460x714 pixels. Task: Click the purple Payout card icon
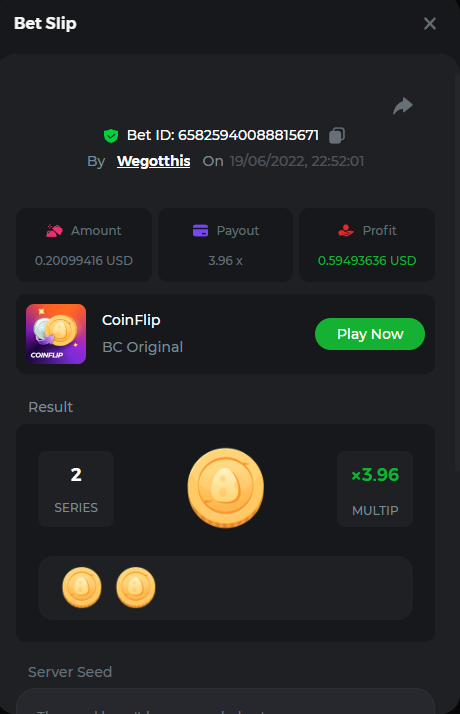200,230
